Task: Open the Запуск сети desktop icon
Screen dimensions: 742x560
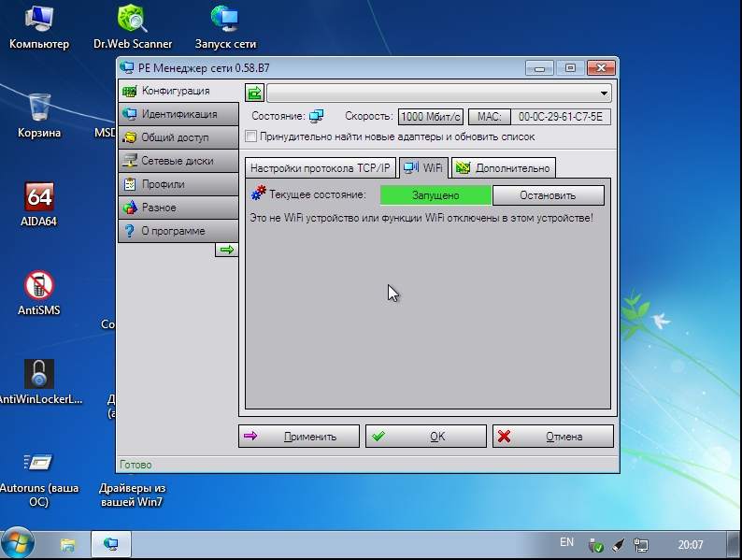Action: click(x=224, y=19)
